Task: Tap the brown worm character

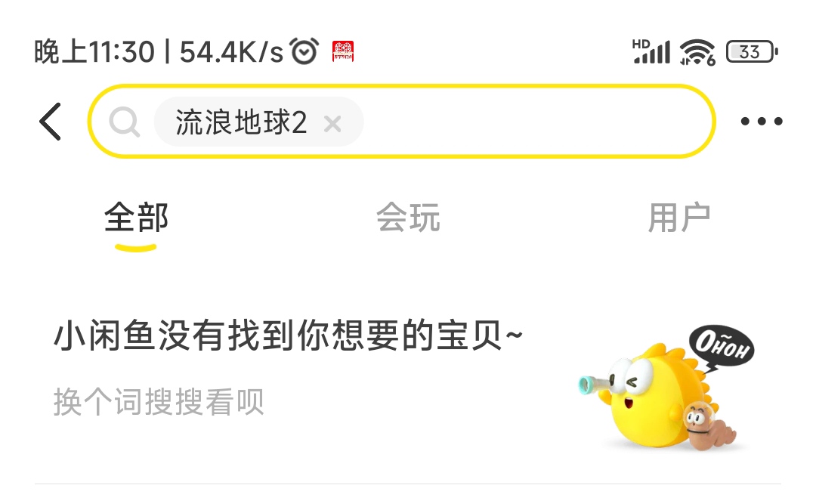Action: coord(709,426)
